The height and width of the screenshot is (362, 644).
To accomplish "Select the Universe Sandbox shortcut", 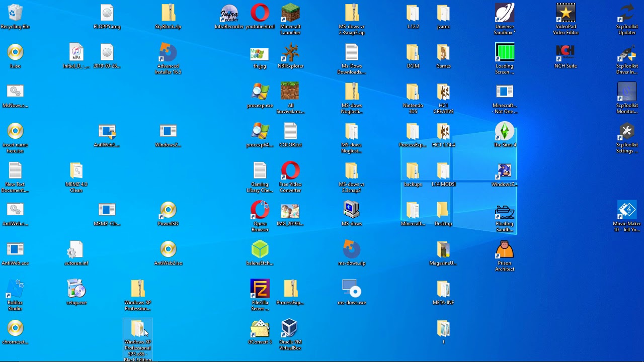I will [x=505, y=13].
